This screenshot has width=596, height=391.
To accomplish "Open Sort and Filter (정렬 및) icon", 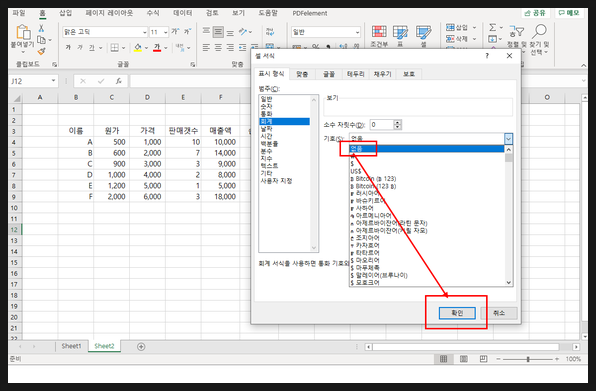I will 517,31.
